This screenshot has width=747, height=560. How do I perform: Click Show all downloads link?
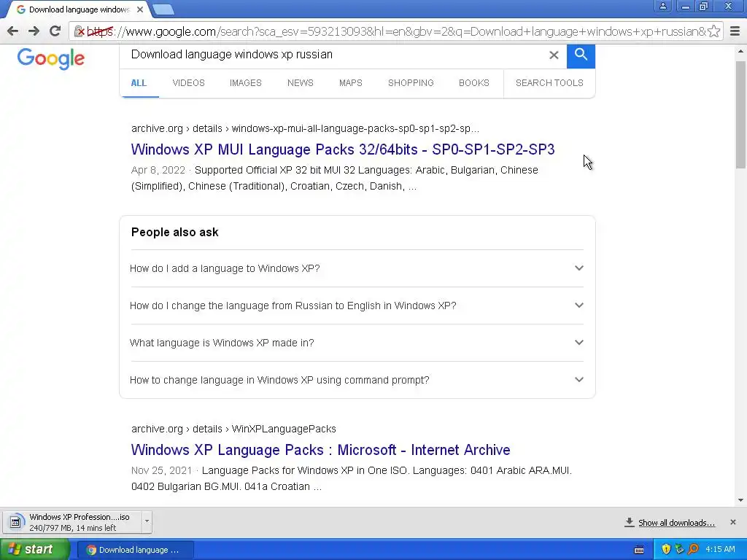[676, 523]
